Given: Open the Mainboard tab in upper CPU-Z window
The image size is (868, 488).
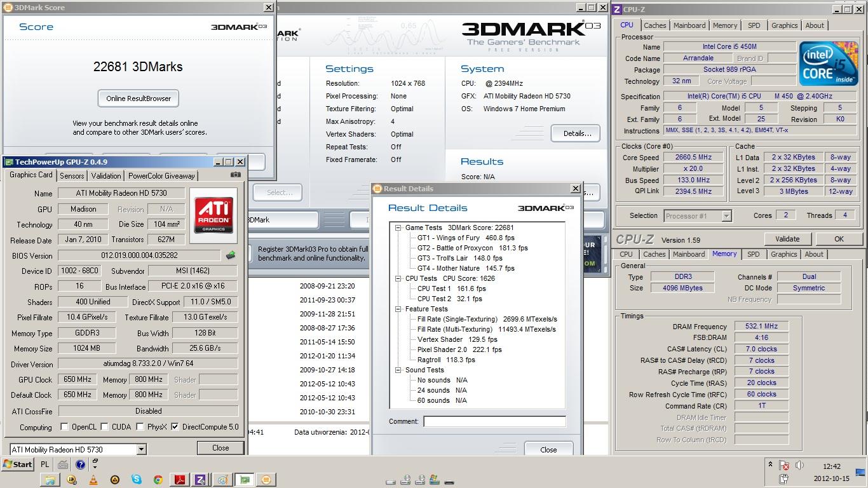Looking at the screenshot, I should [x=689, y=25].
